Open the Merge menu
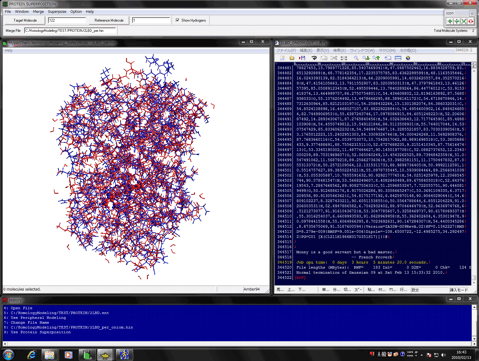Screen dimensions: 479x361 38,12
